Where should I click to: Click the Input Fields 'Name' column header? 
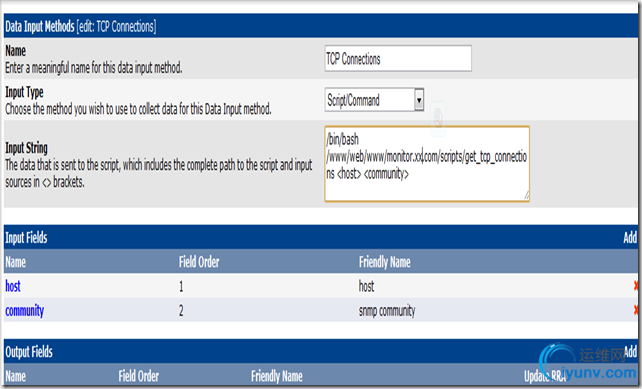pyautogui.click(x=16, y=262)
